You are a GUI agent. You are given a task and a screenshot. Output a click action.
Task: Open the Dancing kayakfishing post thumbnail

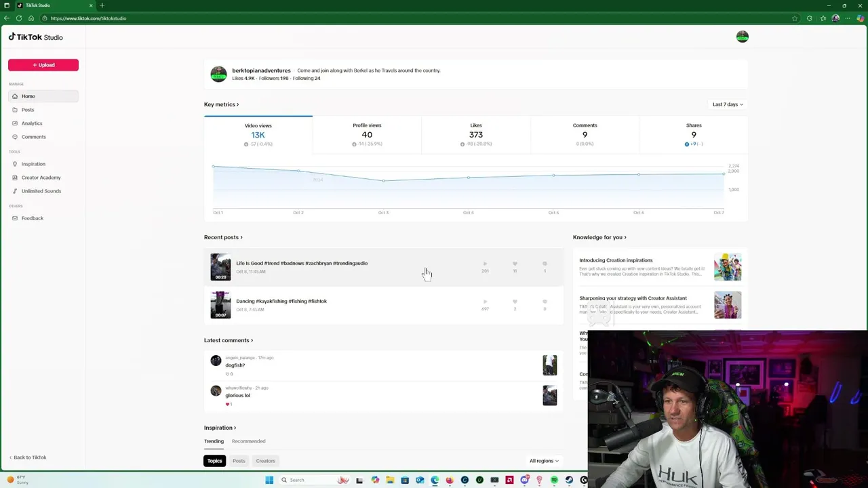pos(220,305)
